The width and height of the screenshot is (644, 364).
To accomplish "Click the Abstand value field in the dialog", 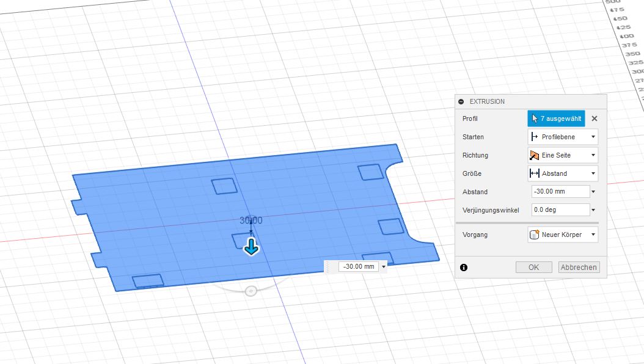I will [x=561, y=191].
